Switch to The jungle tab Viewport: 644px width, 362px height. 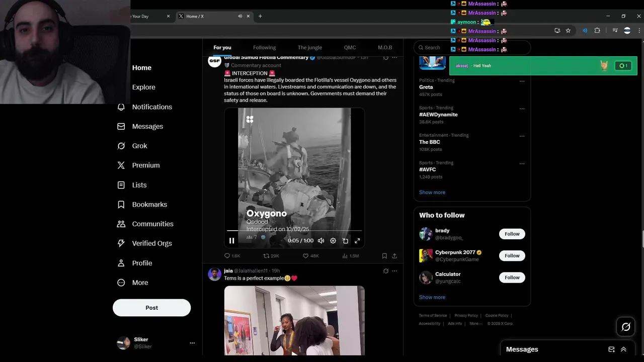pos(309,48)
